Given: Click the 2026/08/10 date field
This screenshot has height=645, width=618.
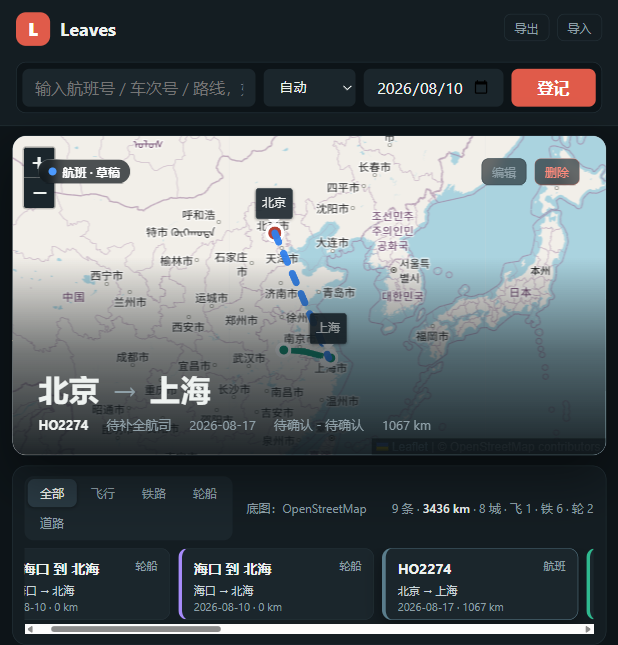Looking at the screenshot, I should coord(433,88).
